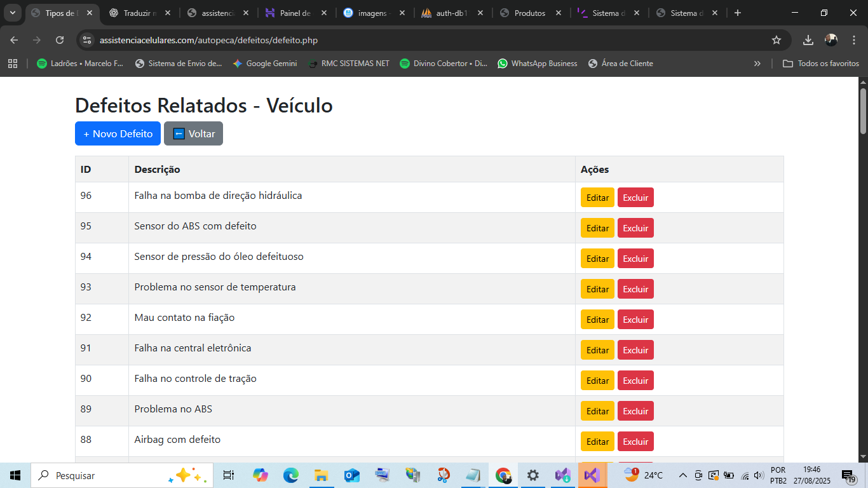Switch to the Produtos tab
The height and width of the screenshot is (488, 868).
(529, 13)
